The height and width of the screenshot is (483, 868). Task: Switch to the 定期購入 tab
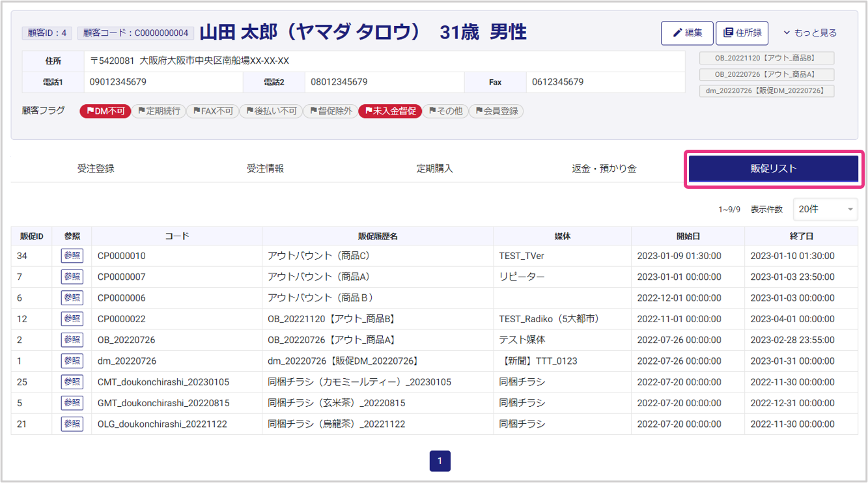point(434,169)
